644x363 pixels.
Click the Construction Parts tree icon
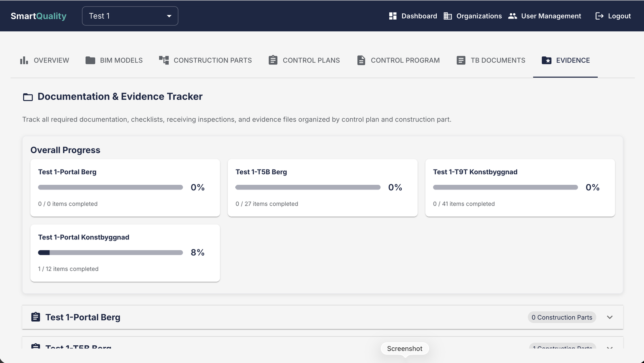pyautogui.click(x=164, y=60)
